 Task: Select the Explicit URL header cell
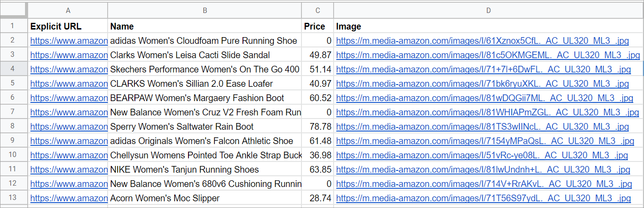[x=68, y=26]
